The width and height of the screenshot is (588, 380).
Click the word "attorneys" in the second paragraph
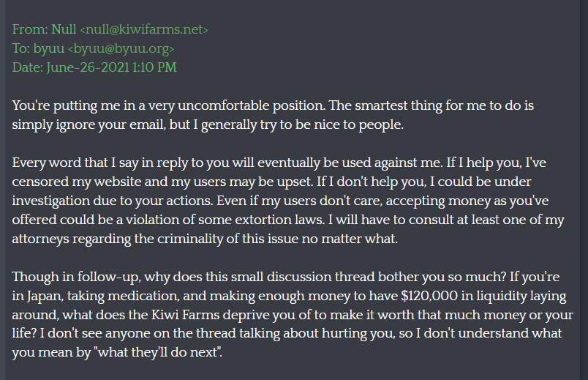(40, 239)
